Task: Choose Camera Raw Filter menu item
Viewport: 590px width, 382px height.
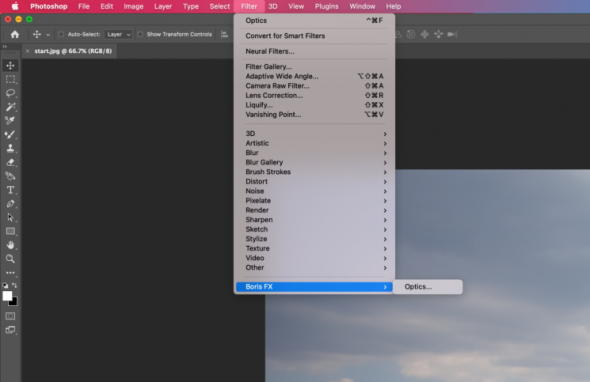Action: click(x=314, y=86)
